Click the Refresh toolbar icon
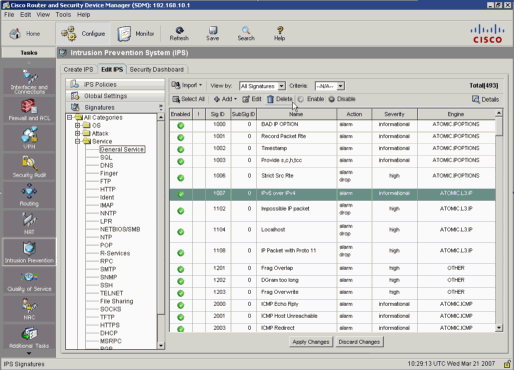514x370 pixels. pyautogui.click(x=179, y=34)
